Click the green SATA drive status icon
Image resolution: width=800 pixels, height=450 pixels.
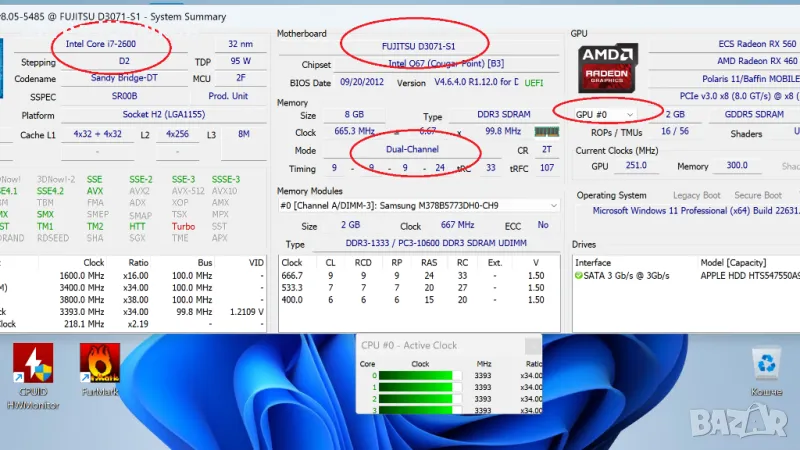coord(579,275)
